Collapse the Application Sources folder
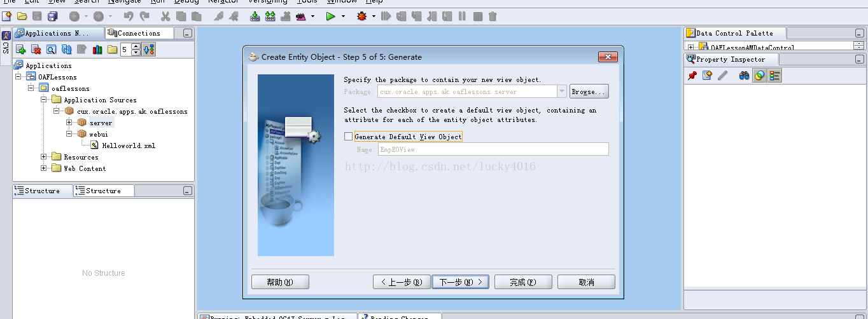 44,100
